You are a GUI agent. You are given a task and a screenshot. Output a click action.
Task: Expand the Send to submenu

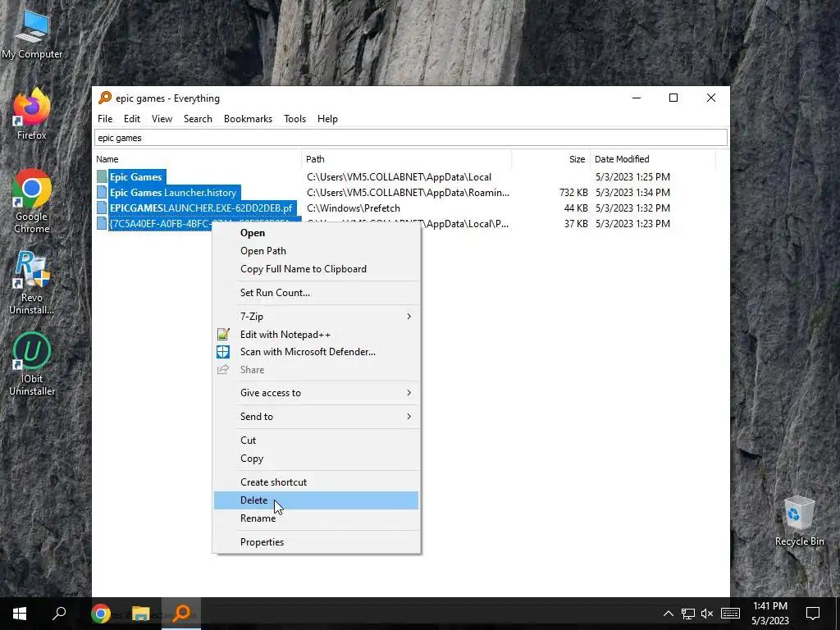pos(316,416)
